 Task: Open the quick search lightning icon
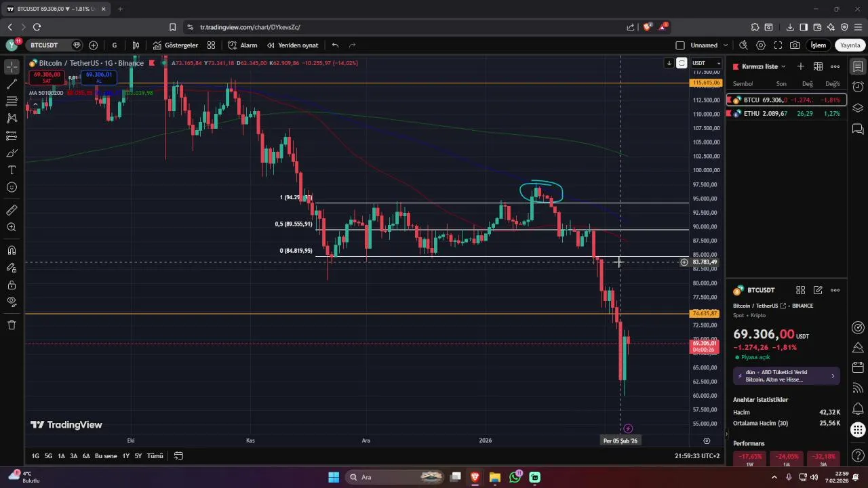point(744,45)
